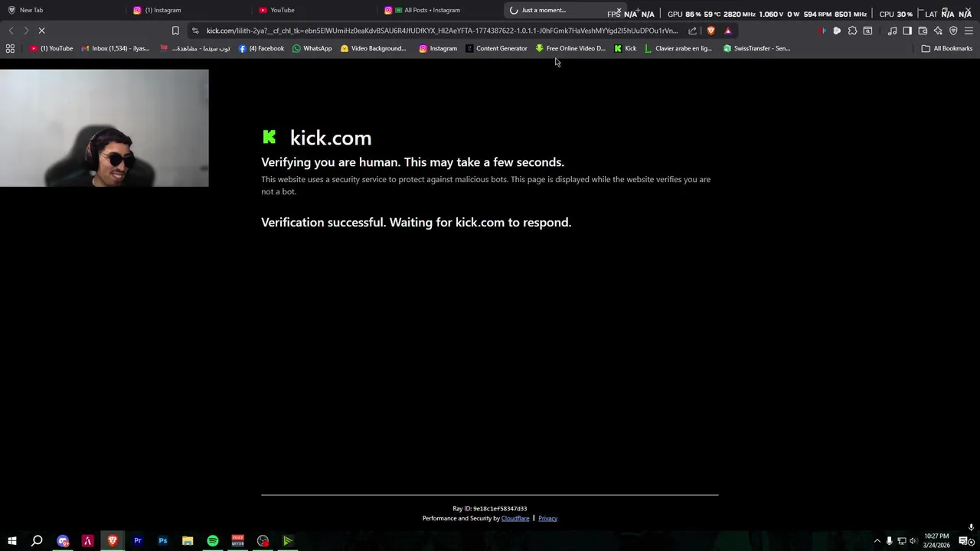Image resolution: width=980 pixels, height=551 pixels.
Task: Open the Instagram bookmark
Action: pos(438,48)
